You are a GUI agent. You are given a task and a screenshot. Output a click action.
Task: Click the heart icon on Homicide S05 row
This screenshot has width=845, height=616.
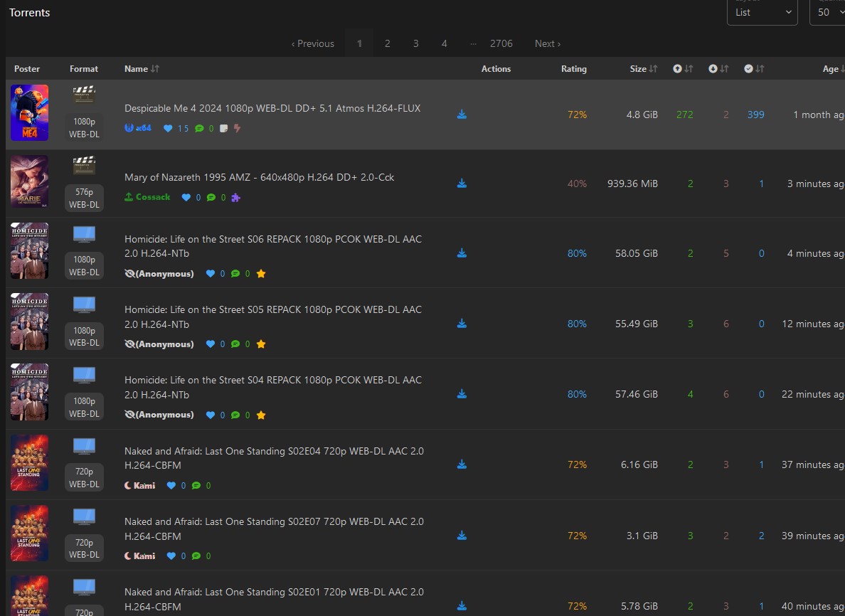pyautogui.click(x=210, y=344)
